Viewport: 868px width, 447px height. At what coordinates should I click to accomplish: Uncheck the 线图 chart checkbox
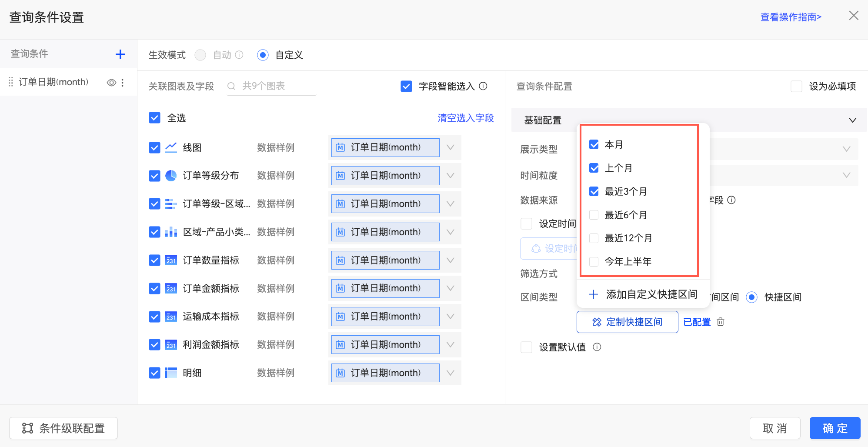pos(154,147)
